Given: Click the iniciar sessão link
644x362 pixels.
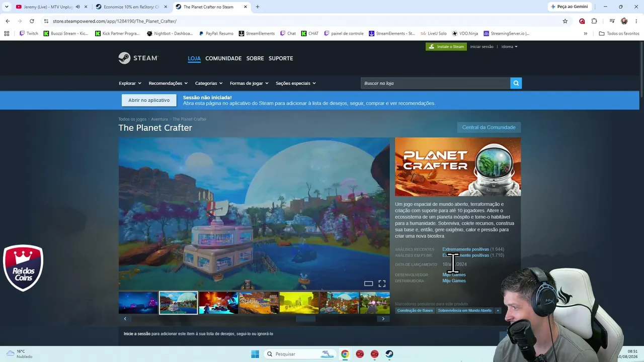Looking at the screenshot, I should coord(482,47).
